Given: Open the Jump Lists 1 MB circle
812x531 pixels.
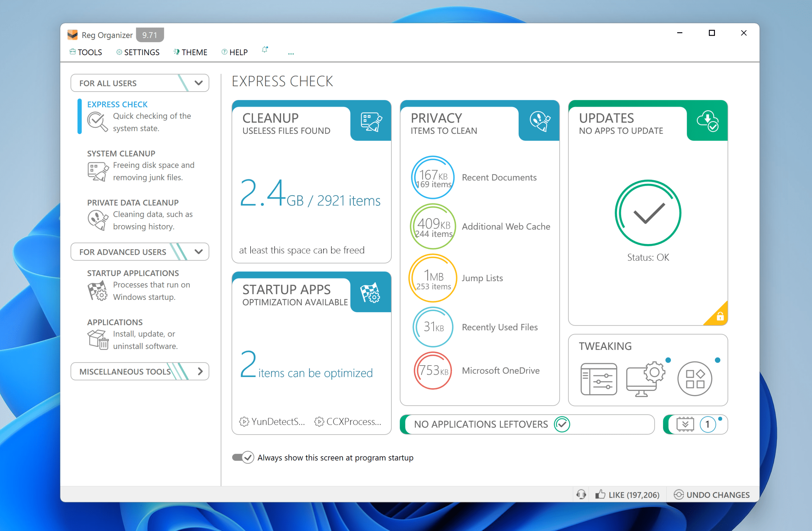Looking at the screenshot, I should pos(433,278).
